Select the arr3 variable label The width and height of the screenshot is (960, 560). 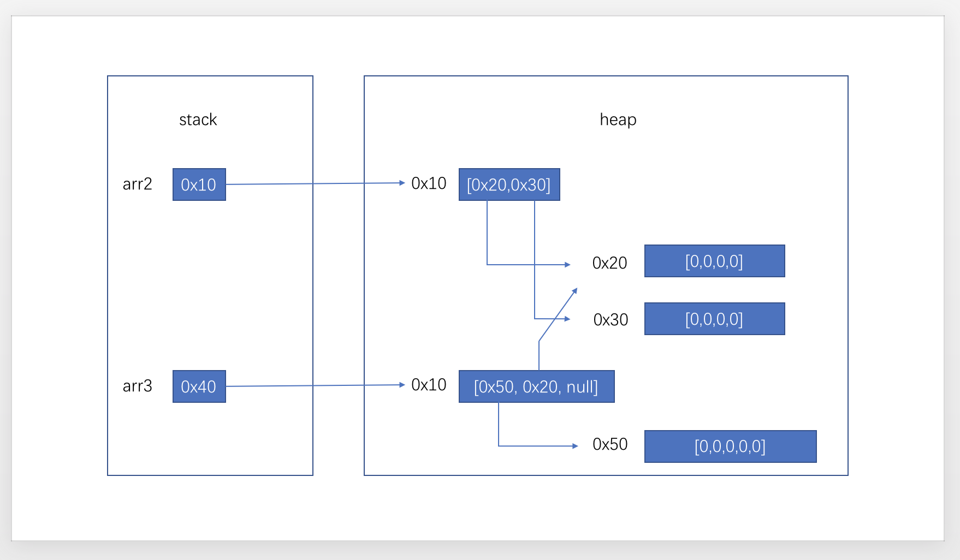coord(137,386)
